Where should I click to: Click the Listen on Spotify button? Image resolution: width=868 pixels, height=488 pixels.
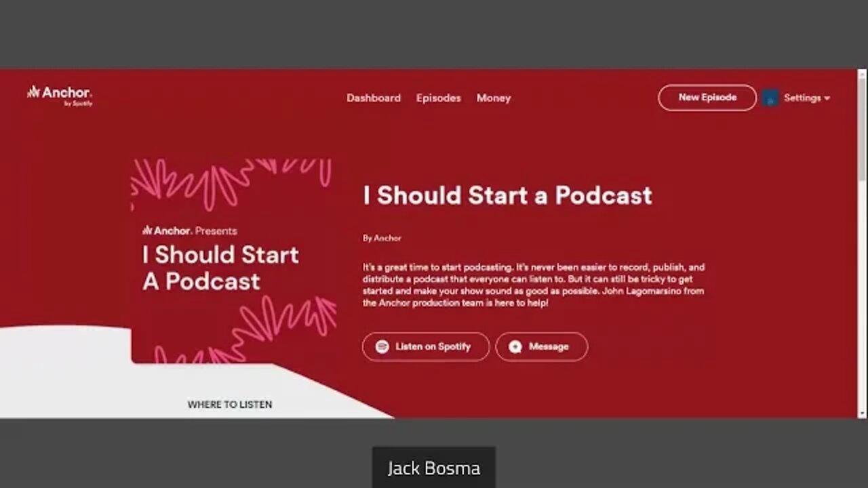pyautogui.click(x=426, y=346)
